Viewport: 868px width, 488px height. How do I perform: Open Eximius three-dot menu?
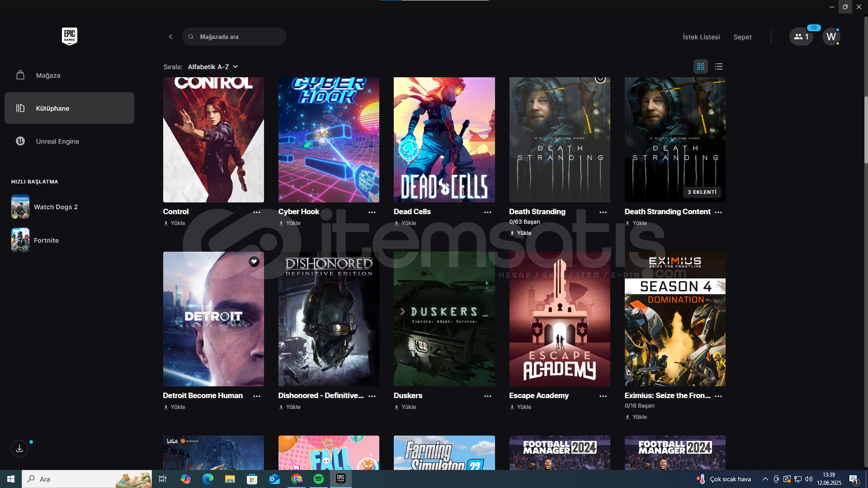[718, 396]
